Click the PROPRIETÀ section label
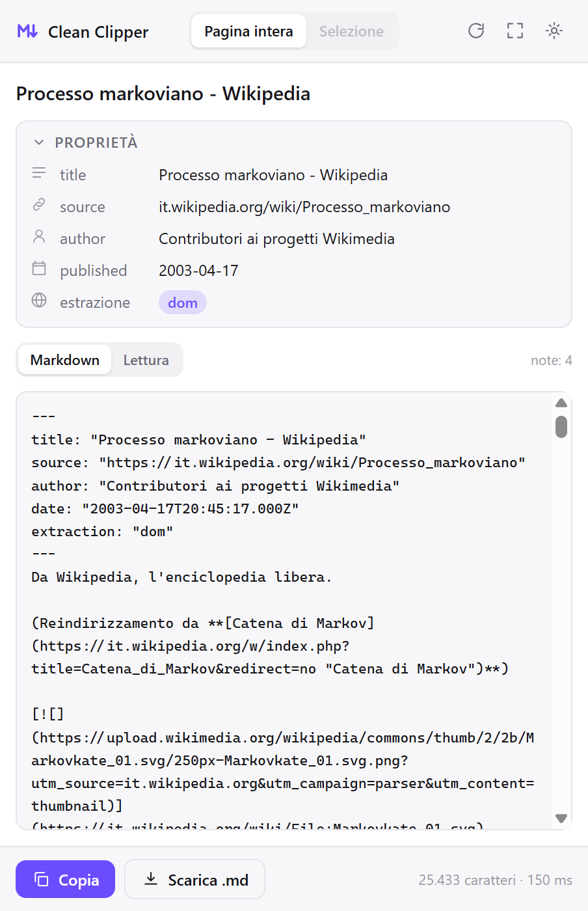This screenshot has width=588, height=911. pyautogui.click(x=96, y=143)
